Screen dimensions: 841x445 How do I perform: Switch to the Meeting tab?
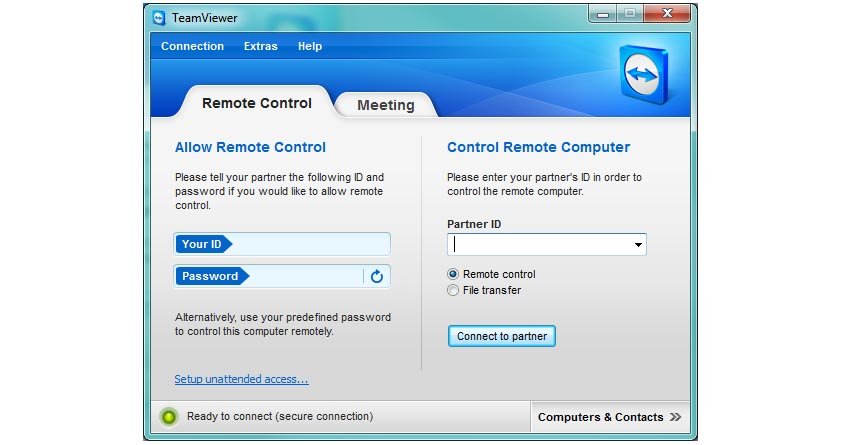tap(386, 105)
